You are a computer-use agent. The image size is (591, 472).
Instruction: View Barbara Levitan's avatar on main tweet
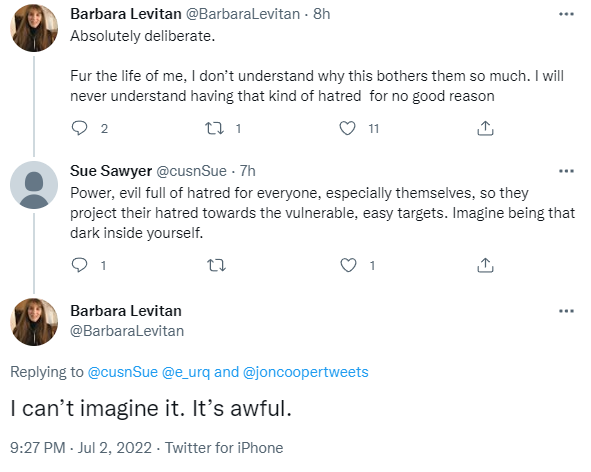34,322
